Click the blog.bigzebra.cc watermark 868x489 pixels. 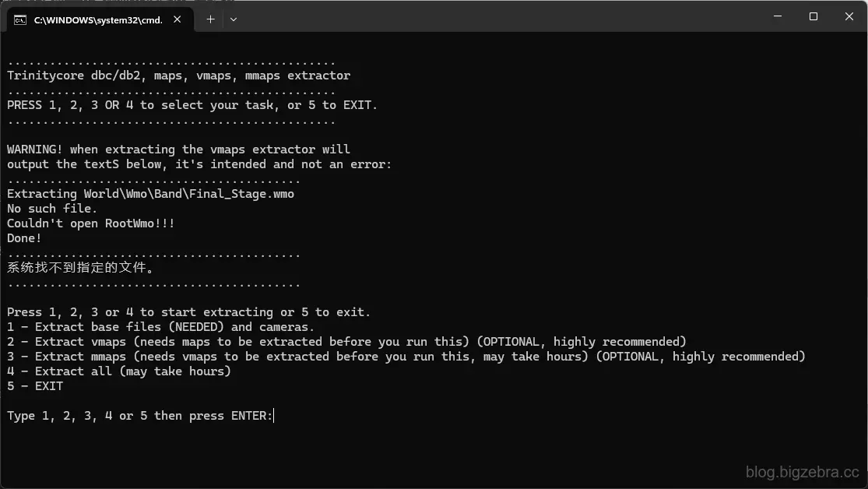[x=802, y=472]
